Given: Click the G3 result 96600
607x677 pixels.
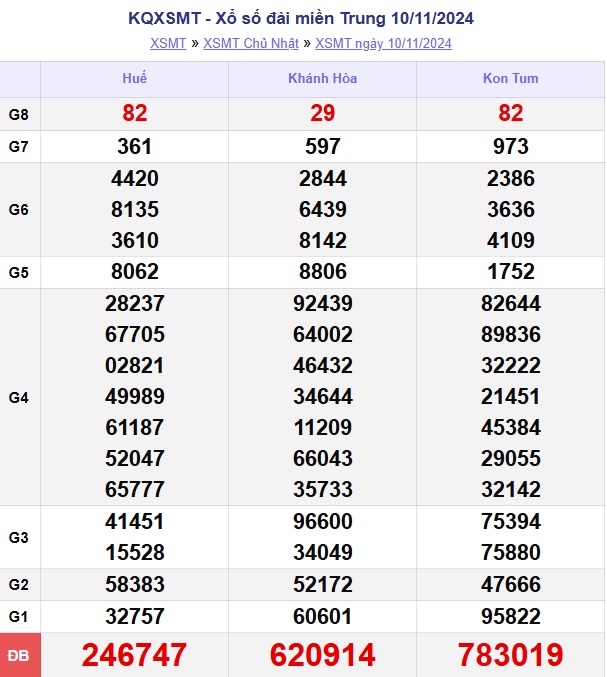Looking at the screenshot, I should click(322, 521).
